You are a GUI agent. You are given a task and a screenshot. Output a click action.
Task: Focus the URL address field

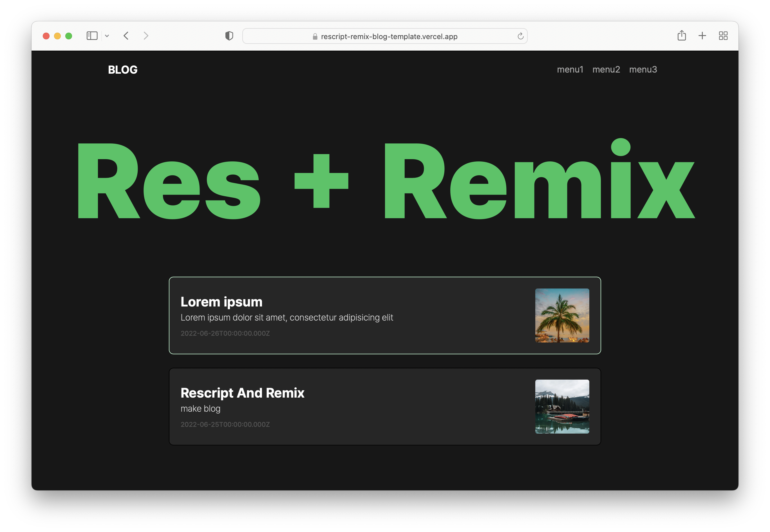[389, 36]
